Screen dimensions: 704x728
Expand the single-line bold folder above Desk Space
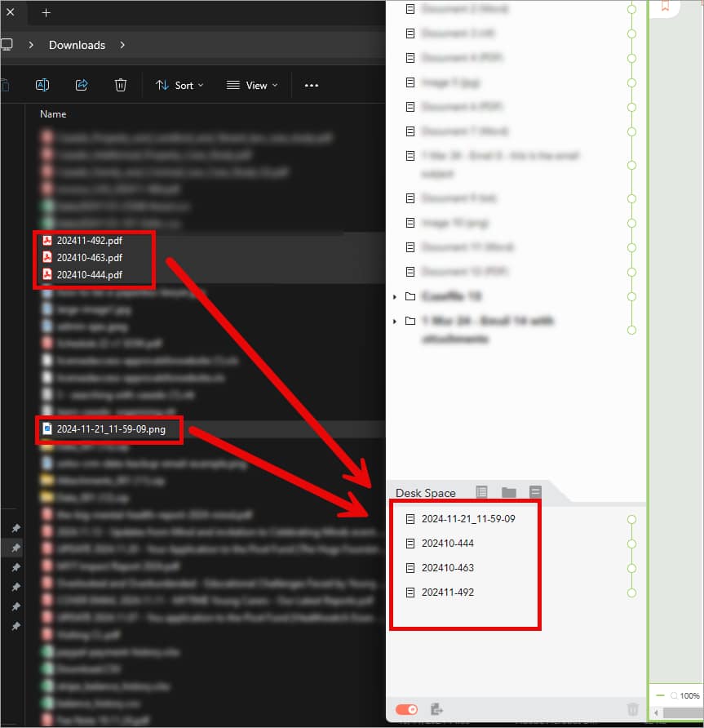(x=395, y=297)
